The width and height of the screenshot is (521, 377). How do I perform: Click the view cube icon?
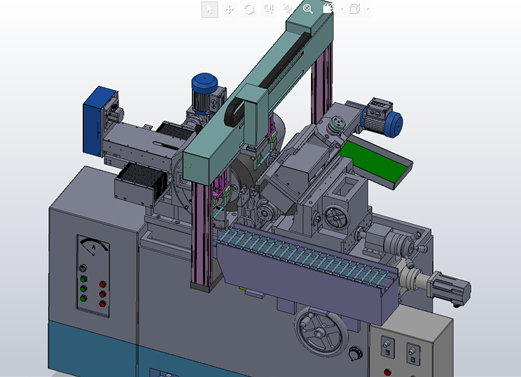[355, 9]
